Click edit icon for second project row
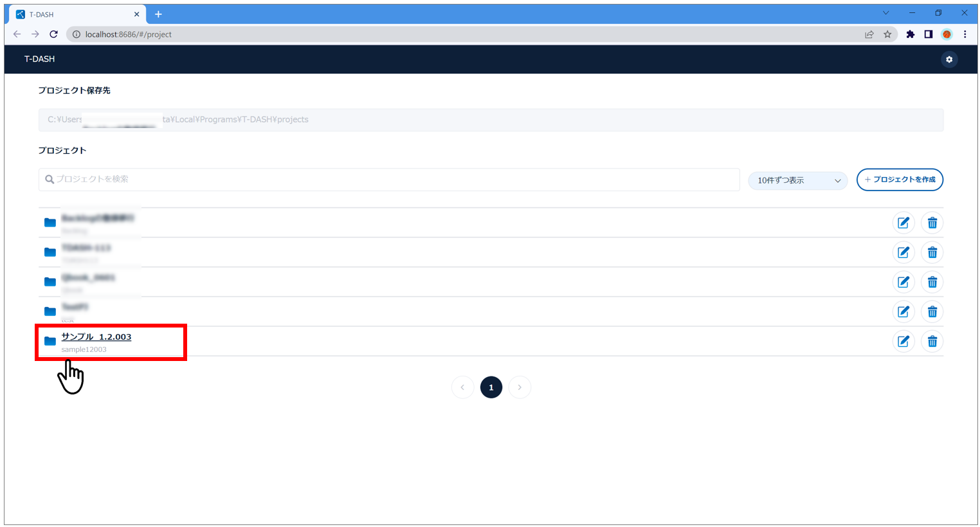This screenshot has height=527, width=980. (903, 252)
